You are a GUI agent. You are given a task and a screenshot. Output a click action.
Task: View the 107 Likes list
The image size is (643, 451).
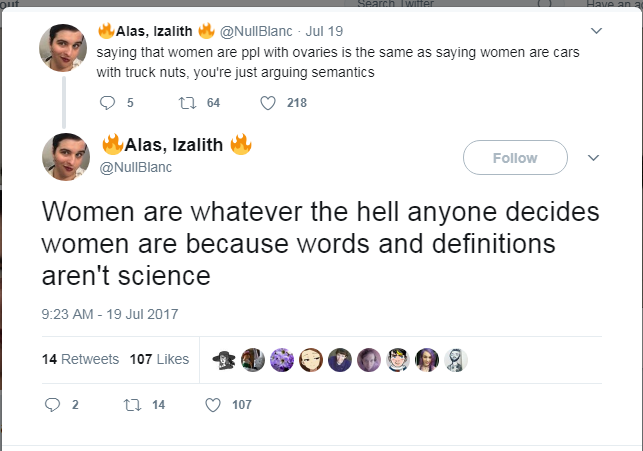159,359
